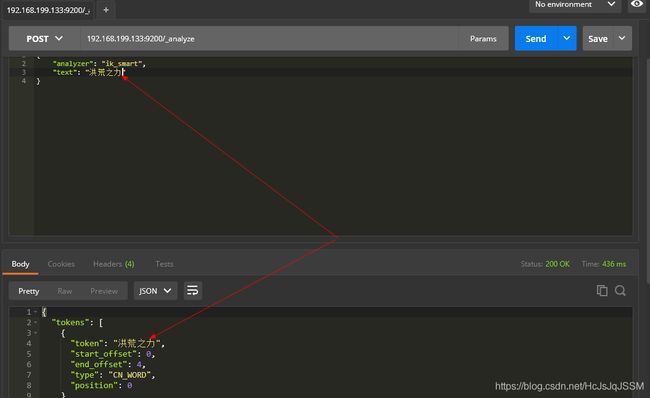
Task: Click the "type": "CN_WORD" line
Action: [x=113, y=375]
